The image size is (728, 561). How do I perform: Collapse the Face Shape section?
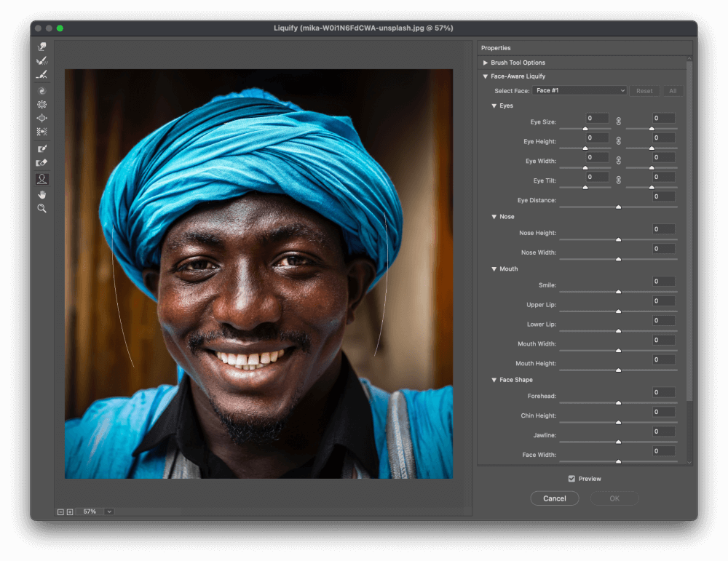(494, 380)
